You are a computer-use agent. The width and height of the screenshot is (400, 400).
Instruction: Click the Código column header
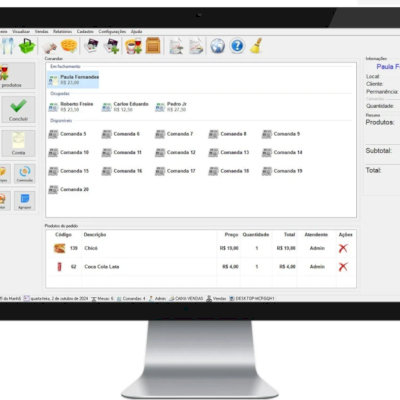click(63, 235)
